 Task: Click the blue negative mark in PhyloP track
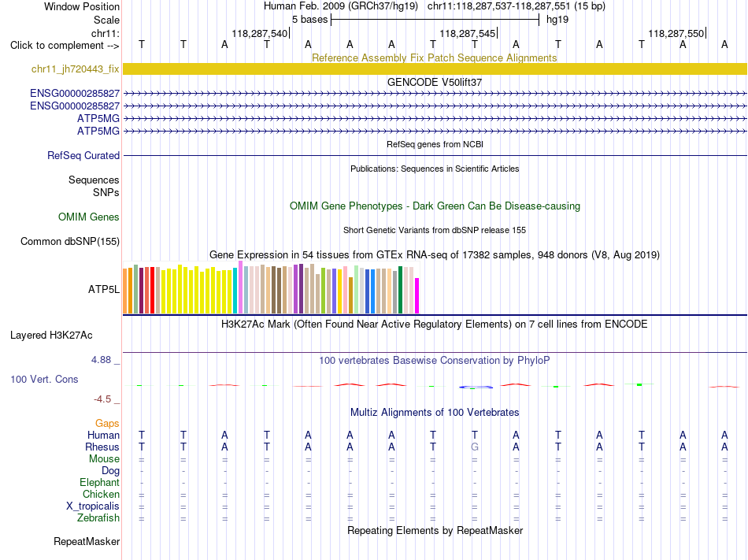point(476,388)
